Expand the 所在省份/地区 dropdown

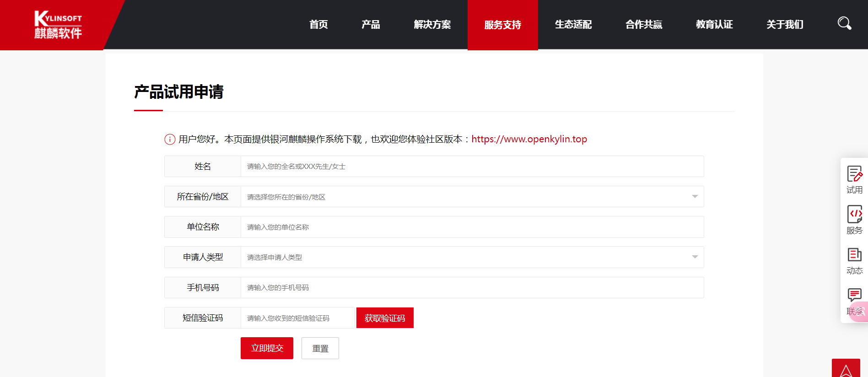click(x=472, y=197)
